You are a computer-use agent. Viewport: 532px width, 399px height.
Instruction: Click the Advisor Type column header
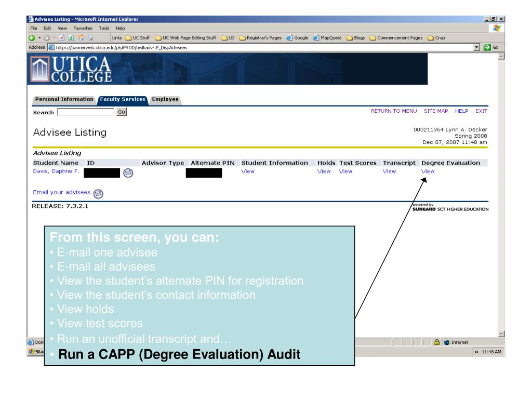[163, 163]
